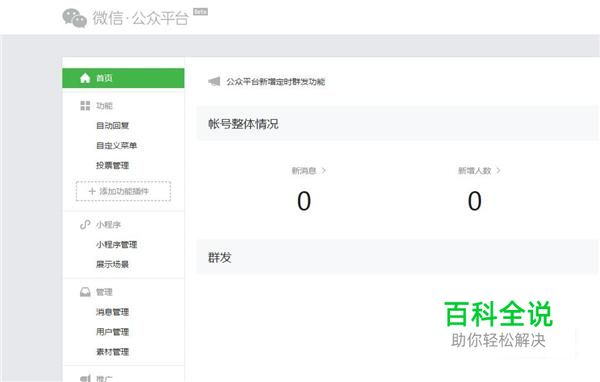The height and width of the screenshot is (382, 600).
Task: Click the 微信·公众平台 title text
Action: (140, 18)
